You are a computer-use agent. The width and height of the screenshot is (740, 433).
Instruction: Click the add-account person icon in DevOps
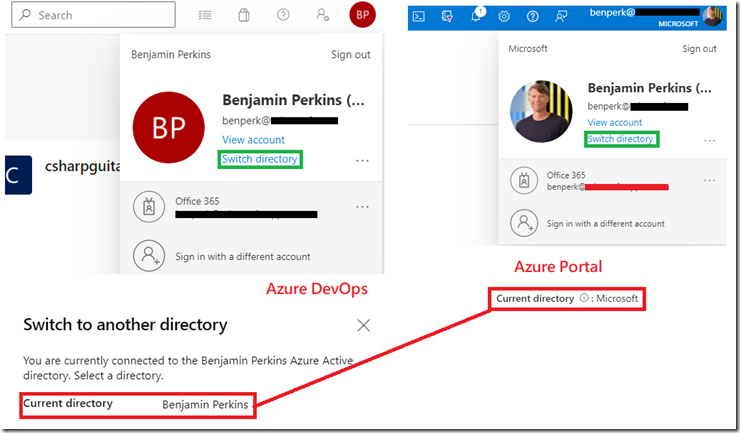pyautogui.click(x=149, y=256)
